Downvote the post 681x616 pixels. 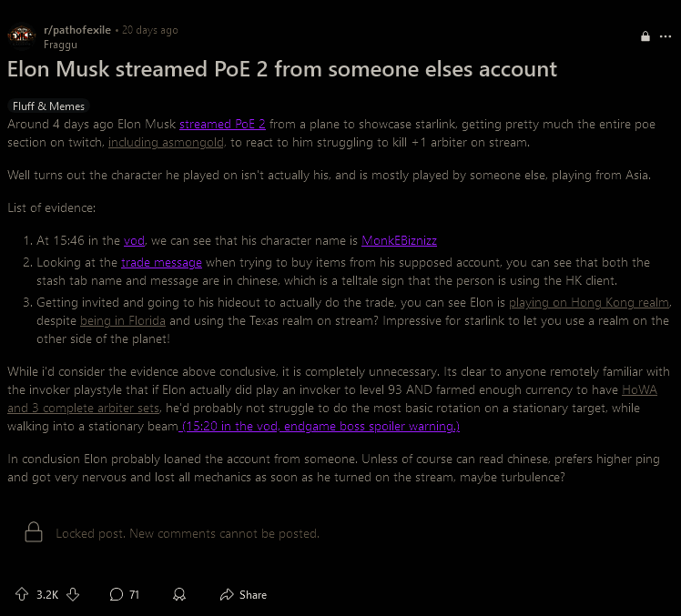tap(74, 594)
